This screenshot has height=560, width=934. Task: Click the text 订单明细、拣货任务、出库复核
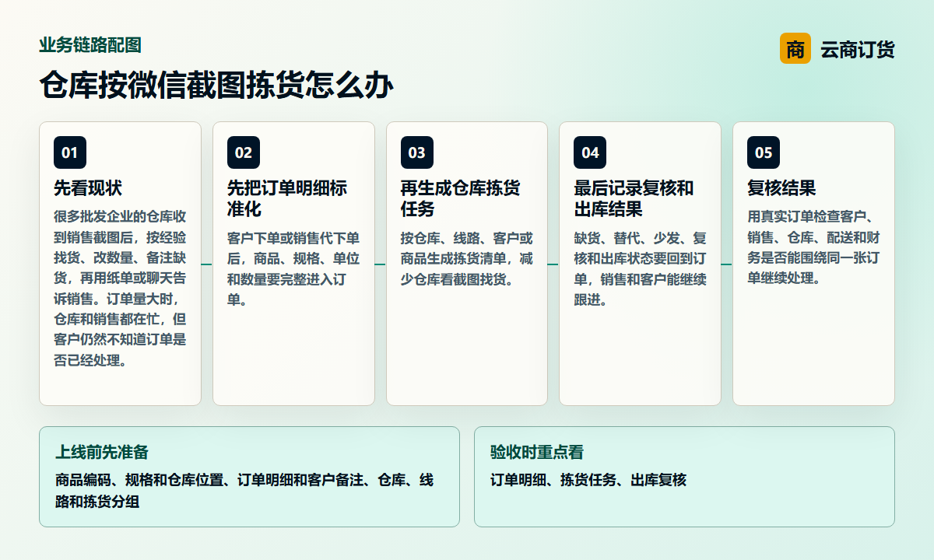pyautogui.click(x=588, y=480)
